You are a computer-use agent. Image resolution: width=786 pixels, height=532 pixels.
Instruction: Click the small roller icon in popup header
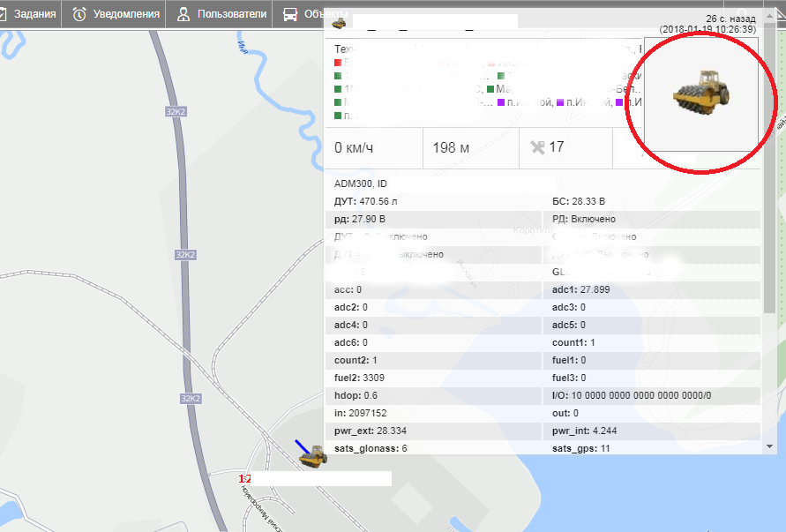(x=338, y=22)
